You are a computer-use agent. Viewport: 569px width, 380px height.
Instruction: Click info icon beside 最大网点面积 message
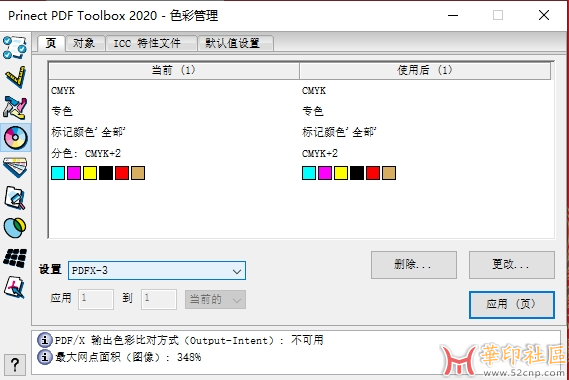[x=45, y=357]
